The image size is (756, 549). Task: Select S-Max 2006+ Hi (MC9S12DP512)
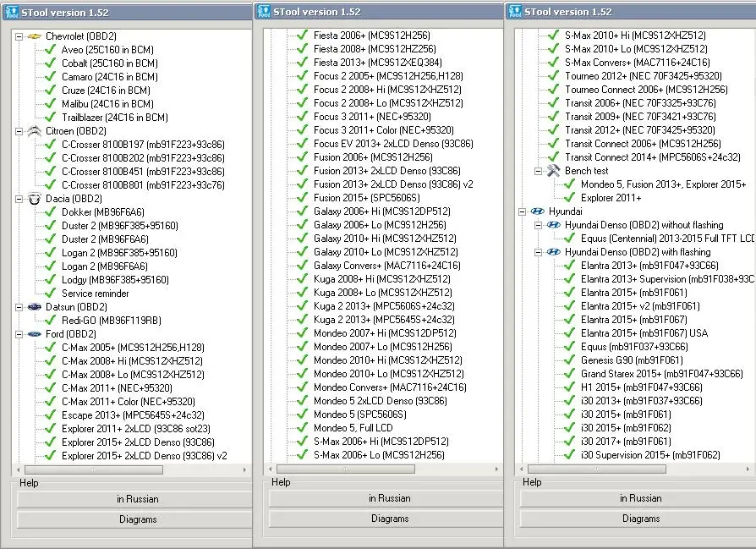click(x=381, y=441)
